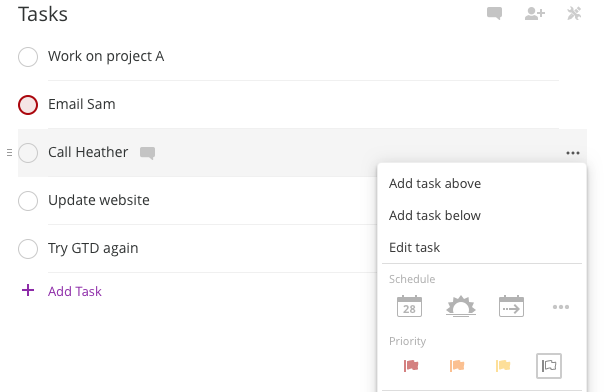605x392 pixels.
Task: Open project comments speech bubble icon
Action: 494,14
